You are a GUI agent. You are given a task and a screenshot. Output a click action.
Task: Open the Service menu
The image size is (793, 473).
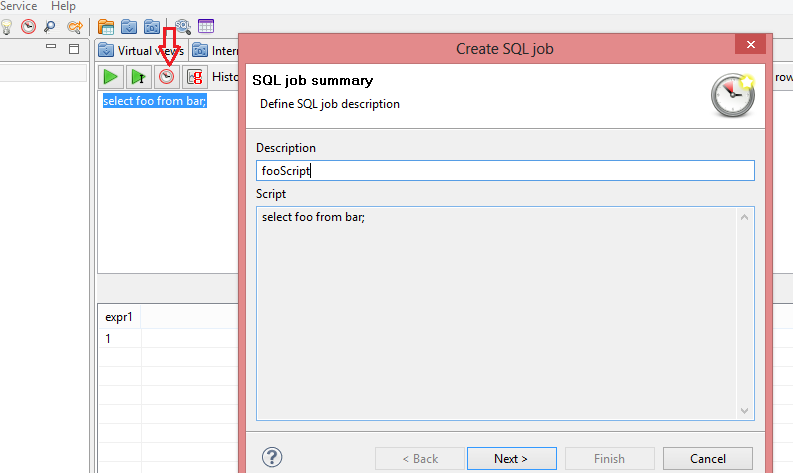point(18,6)
